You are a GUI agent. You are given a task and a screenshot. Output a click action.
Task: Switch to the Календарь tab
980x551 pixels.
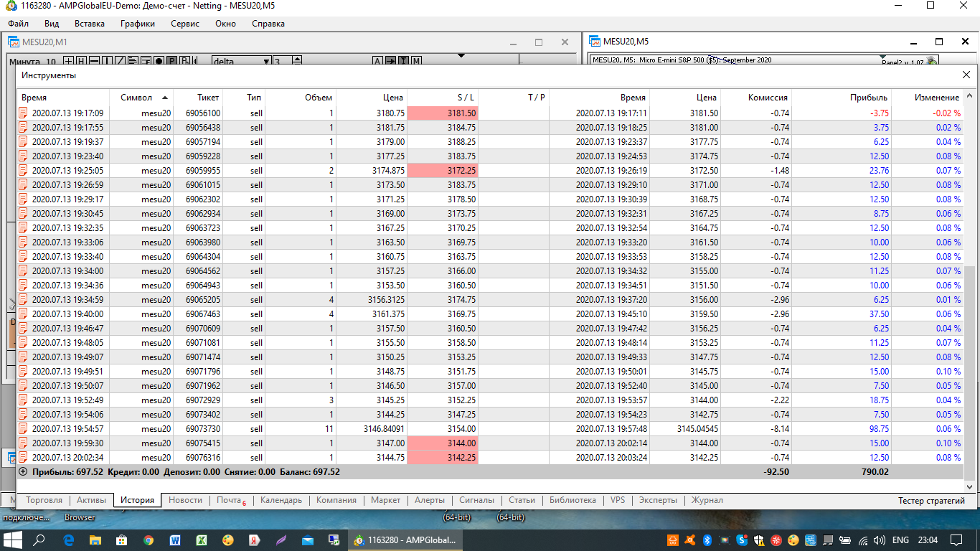281,500
